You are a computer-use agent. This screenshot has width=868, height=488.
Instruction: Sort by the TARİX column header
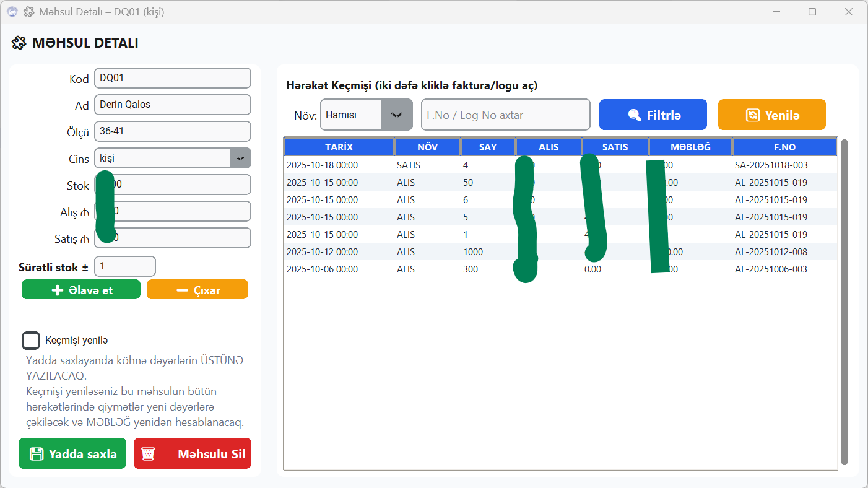point(339,147)
